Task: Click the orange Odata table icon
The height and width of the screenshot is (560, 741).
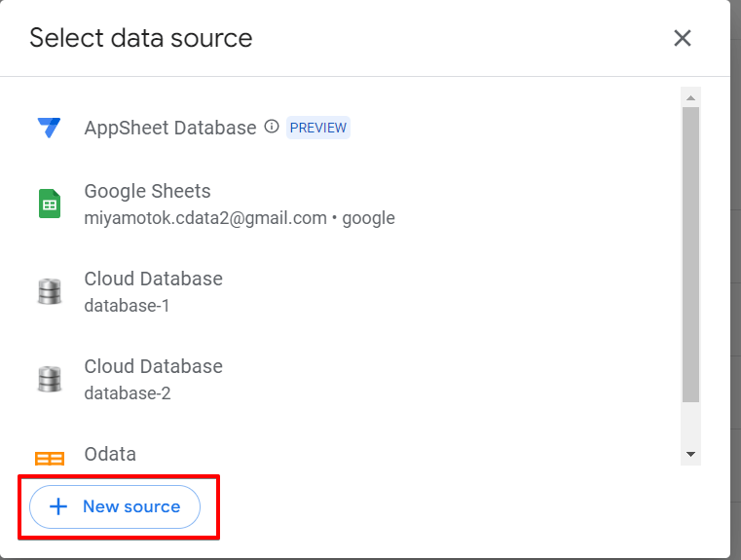Action: (49, 458)
